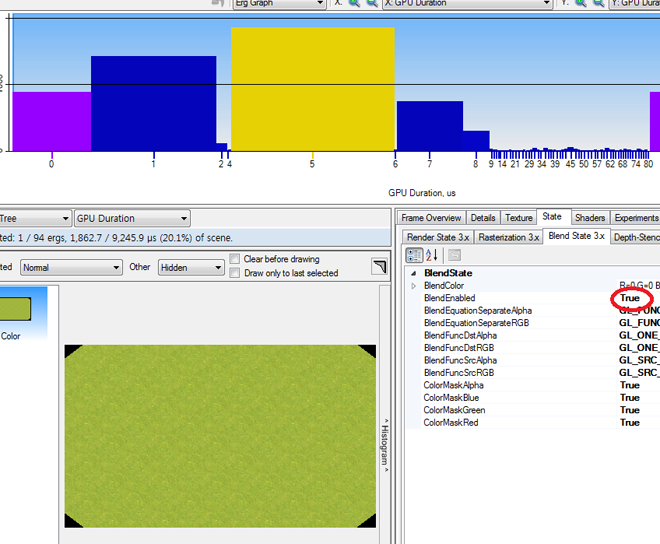Collapse the BlendState category

414,273
